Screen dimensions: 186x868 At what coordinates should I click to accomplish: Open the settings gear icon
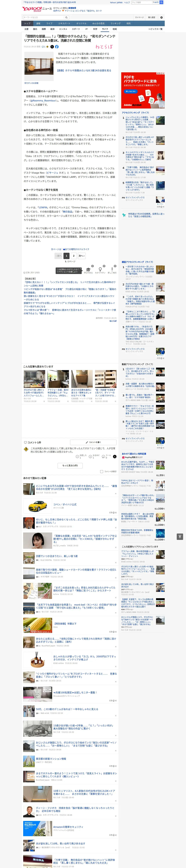161,18
